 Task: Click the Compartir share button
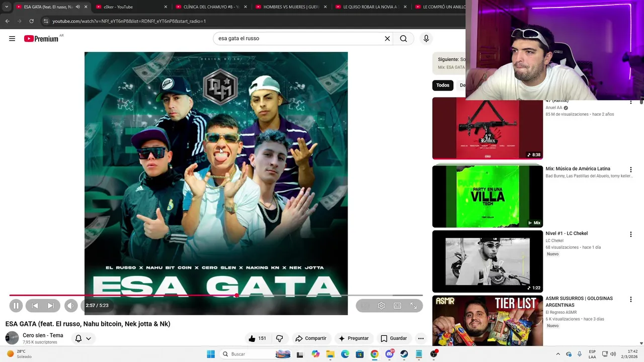[x=311, y=338]
